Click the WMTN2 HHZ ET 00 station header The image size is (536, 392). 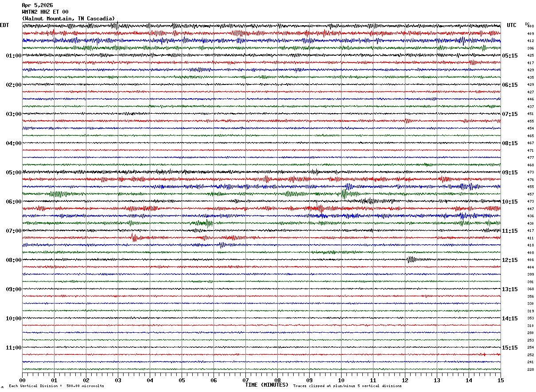[45, 12]
